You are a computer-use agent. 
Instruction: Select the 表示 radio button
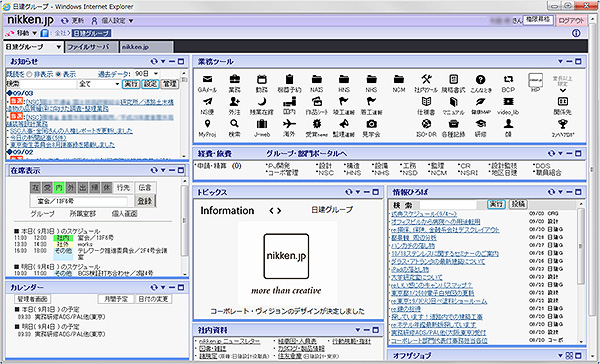pos(59,74)
